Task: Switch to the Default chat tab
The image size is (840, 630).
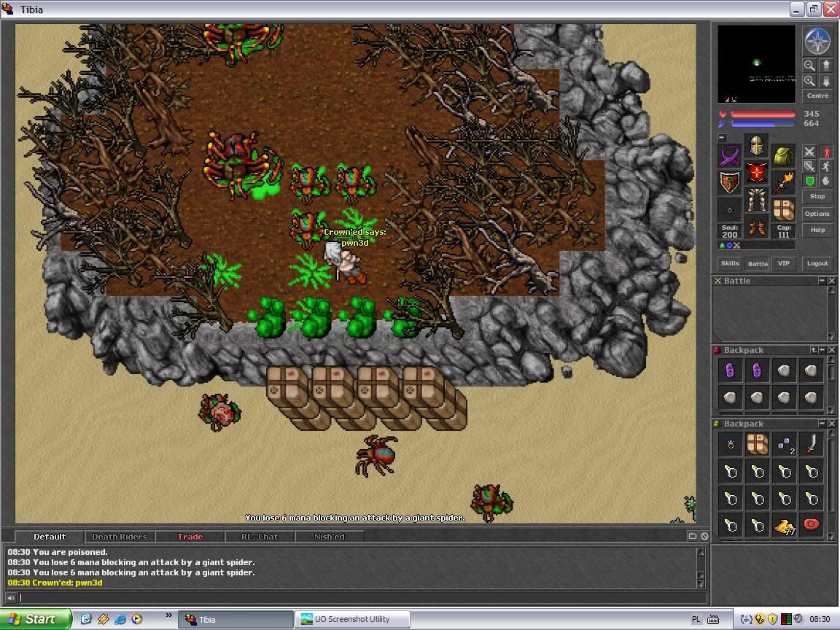Action: coord(50,536)
